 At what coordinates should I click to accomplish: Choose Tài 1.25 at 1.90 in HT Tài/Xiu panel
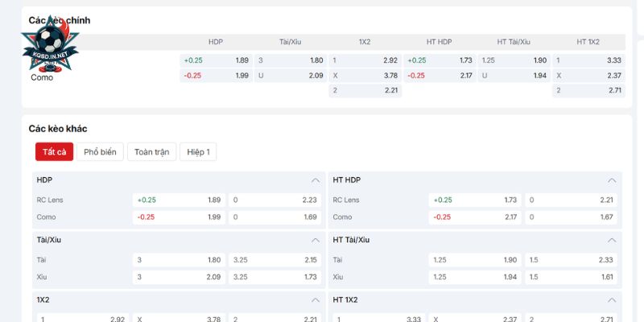pyautogui.click(x=475, y=260)
